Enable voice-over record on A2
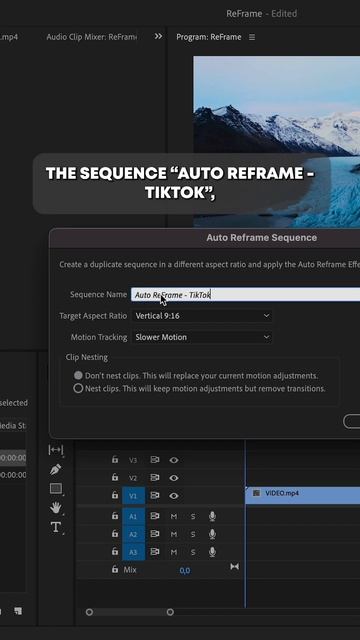 (212, 534)
